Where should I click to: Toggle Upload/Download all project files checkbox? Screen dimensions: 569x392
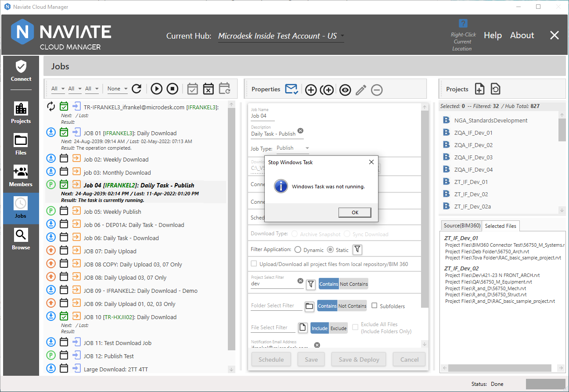pyautogui.click(x=254, y=264)
